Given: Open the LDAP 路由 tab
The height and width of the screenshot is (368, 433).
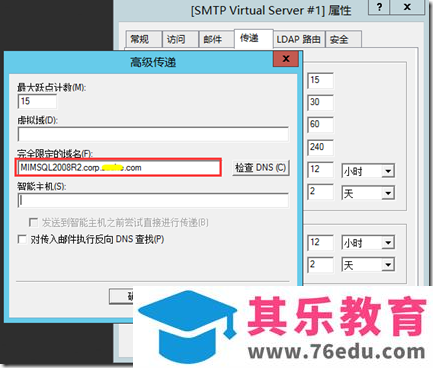Looking at the screenshot, I should pyautogui.click(x=299, y=39).
